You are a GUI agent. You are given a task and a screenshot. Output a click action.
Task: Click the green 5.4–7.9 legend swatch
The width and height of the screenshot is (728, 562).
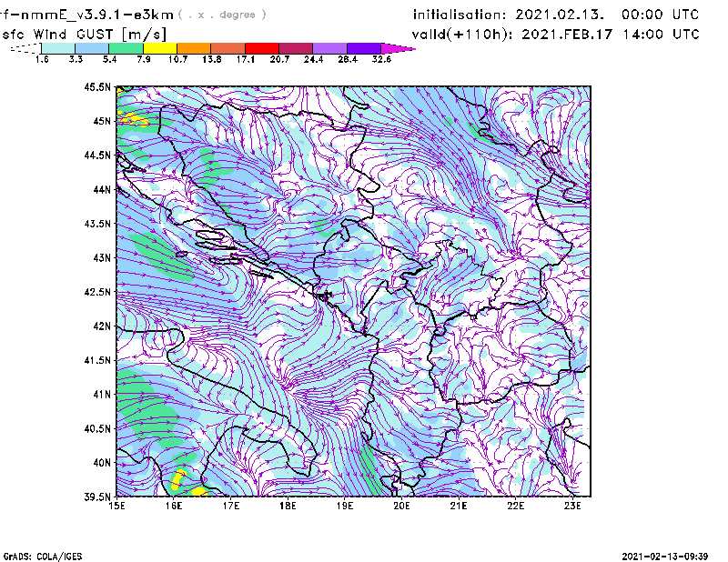(126, 48)
